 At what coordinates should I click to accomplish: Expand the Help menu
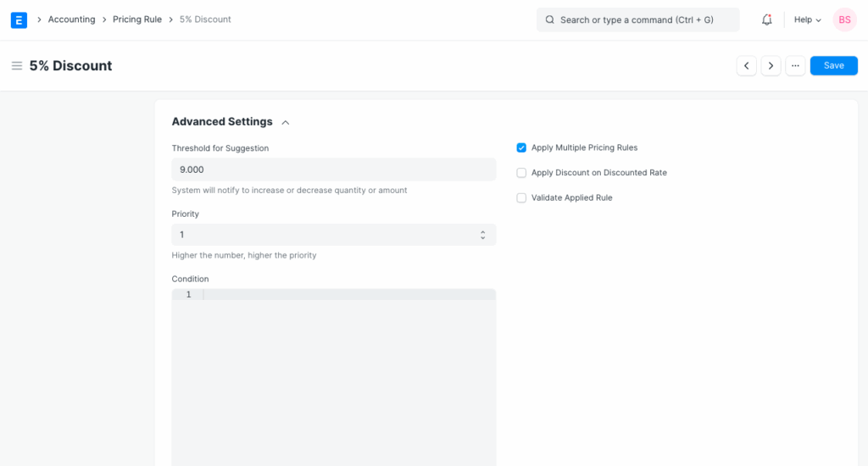pyautogui.click(x=807, y=19)
